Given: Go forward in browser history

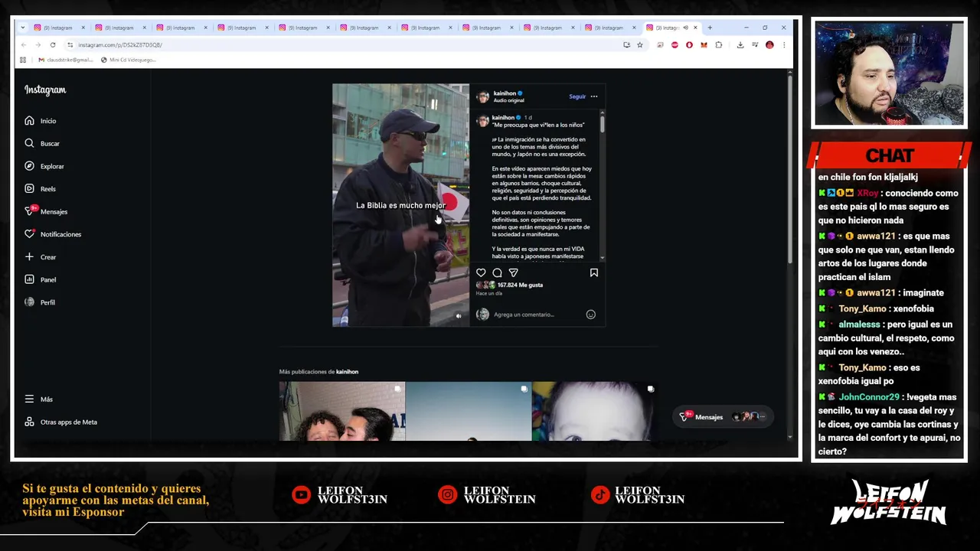Looking at the screenshot, I should 38,45.
